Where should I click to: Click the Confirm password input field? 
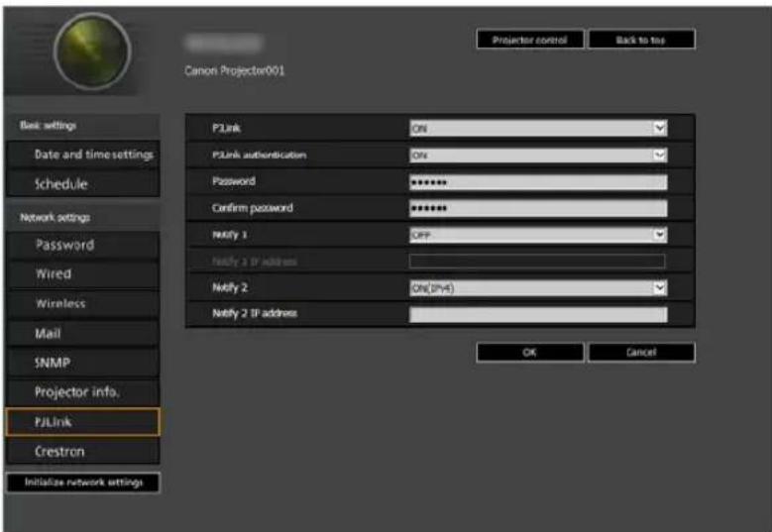click(538, 208)
